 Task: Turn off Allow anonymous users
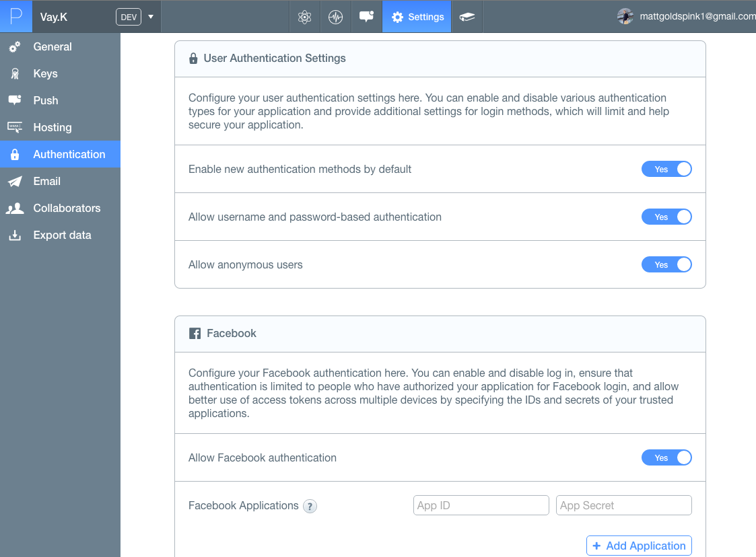[666, 265]
